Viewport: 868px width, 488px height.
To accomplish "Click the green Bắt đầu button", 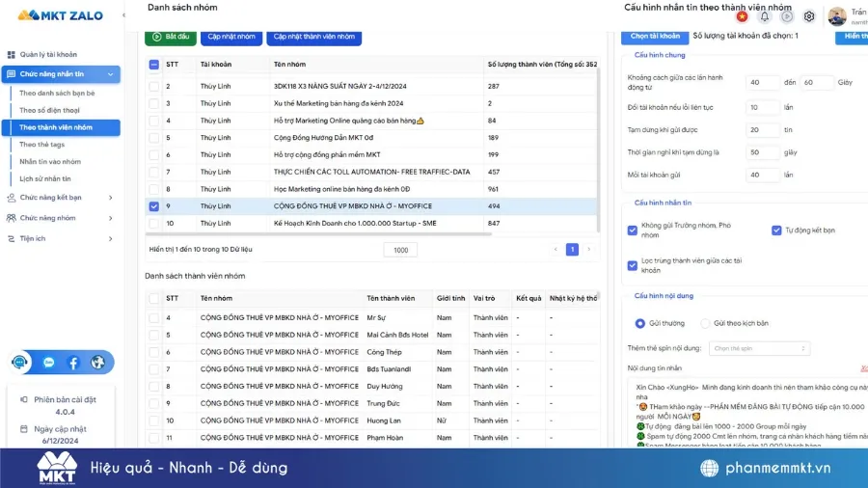I will click(171, 37).
